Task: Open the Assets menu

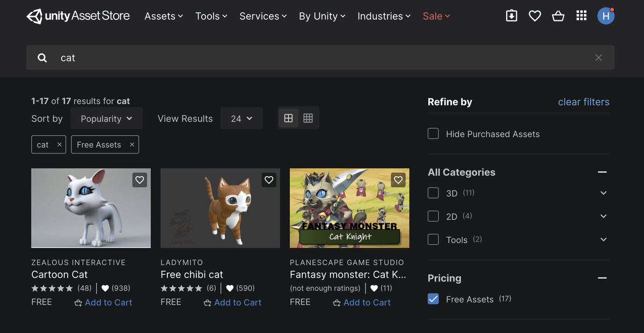Action: (x=164, y=16)
